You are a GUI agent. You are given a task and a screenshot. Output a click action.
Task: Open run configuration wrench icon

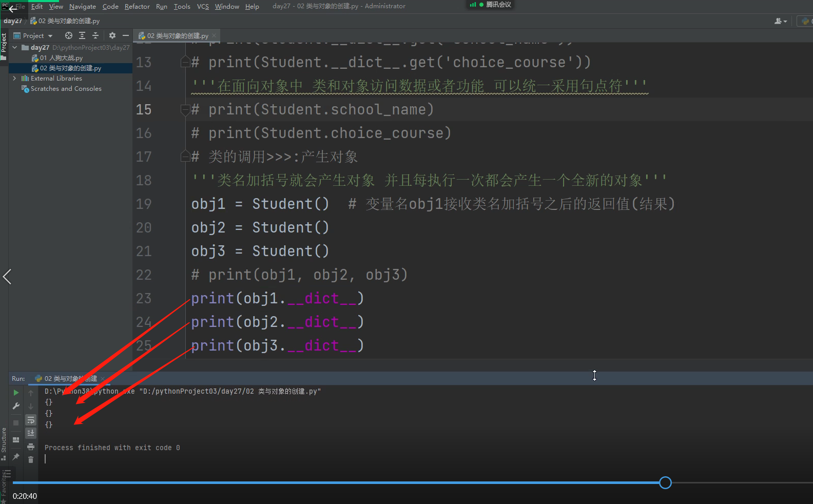(16, 406)
